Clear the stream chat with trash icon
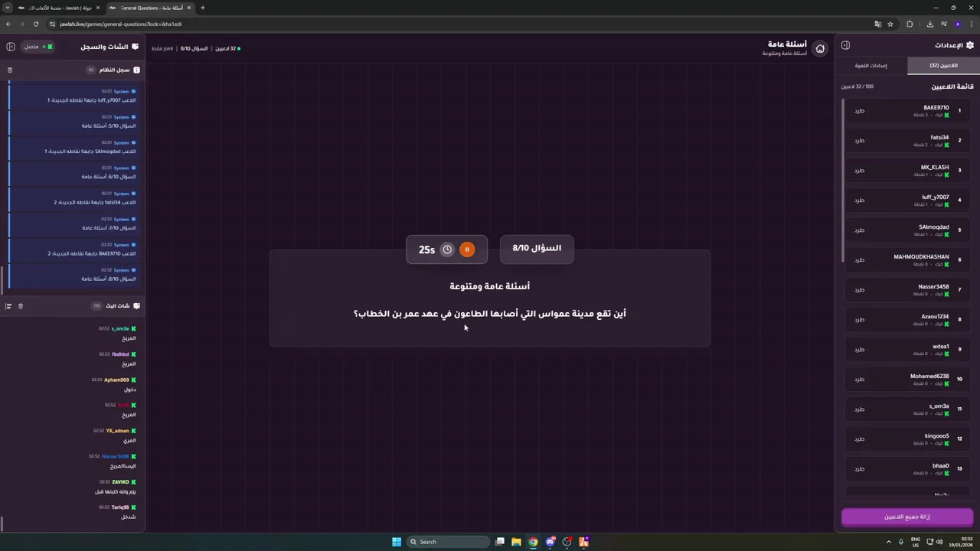Screen dimensions: 980x551 [x=21, y=306]
